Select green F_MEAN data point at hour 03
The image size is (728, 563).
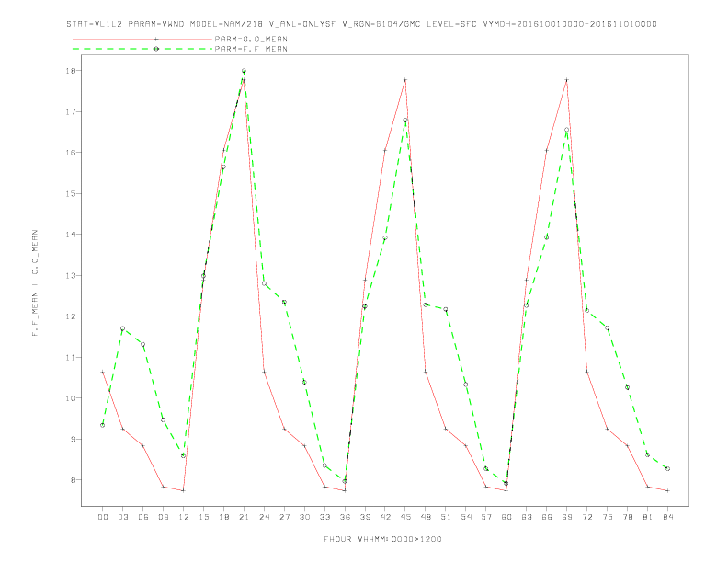122,328
